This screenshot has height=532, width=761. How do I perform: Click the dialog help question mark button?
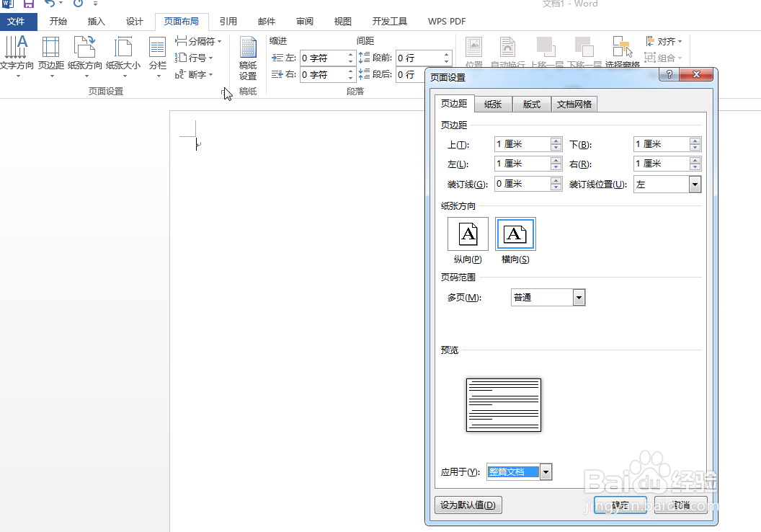[669, 74]
